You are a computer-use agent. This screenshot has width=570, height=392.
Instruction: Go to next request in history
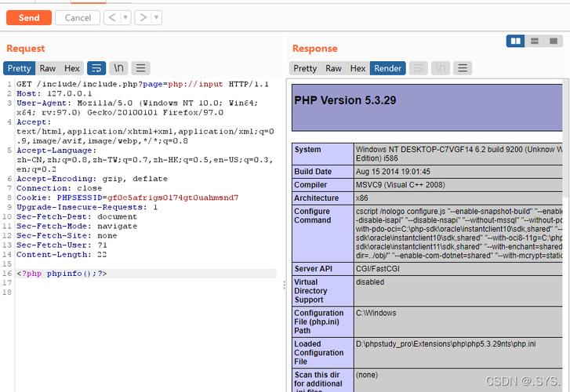(143, 17)
